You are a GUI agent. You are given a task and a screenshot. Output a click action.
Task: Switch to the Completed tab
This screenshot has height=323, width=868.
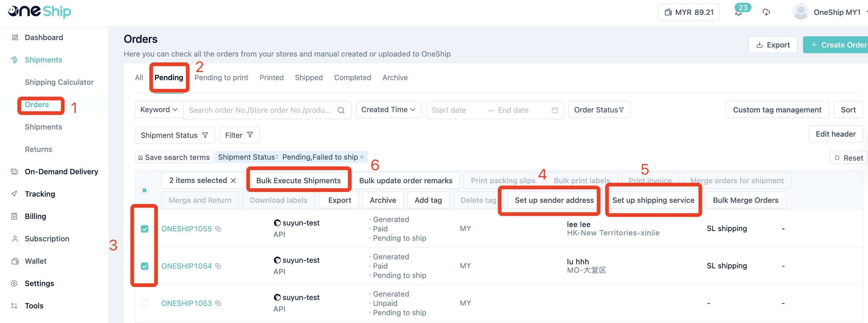coord(353,78)
